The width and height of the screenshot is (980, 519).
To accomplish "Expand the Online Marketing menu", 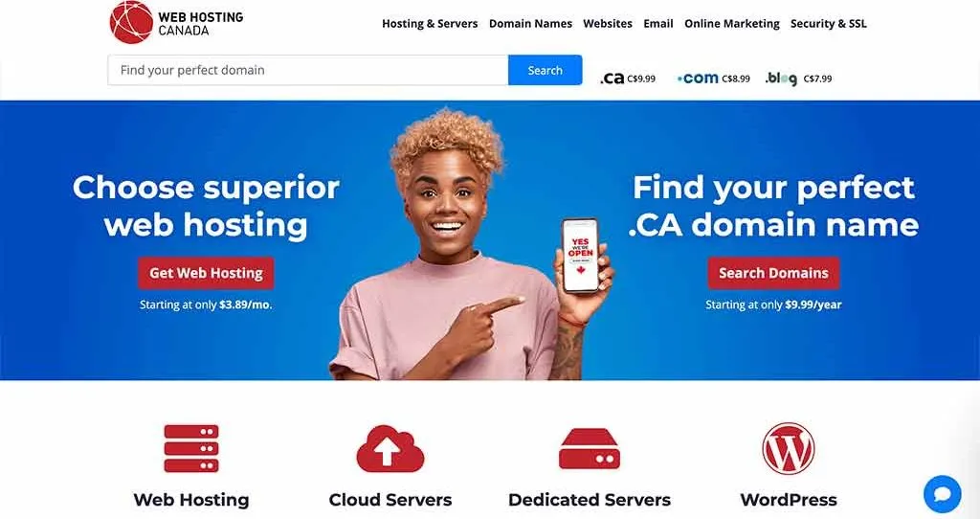I will (x=732, y=24).
